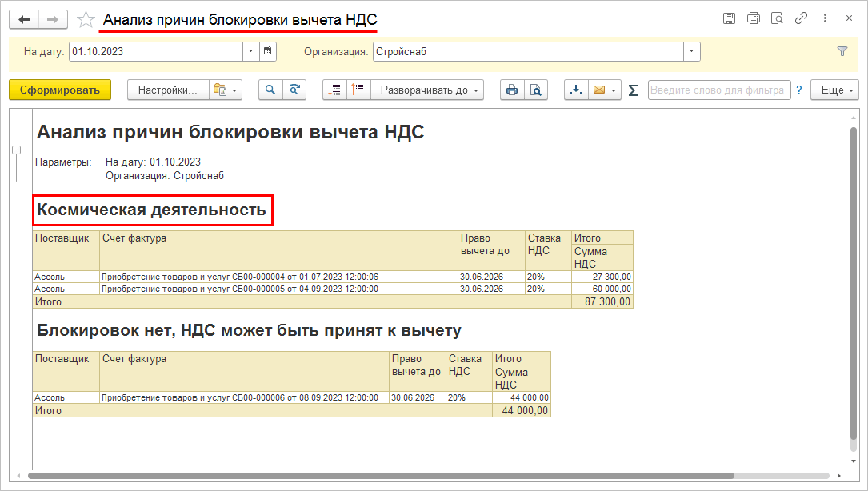Expand the Организация dropdown list
This screenshot has width=868, height=491.
[x=692, y=52]
